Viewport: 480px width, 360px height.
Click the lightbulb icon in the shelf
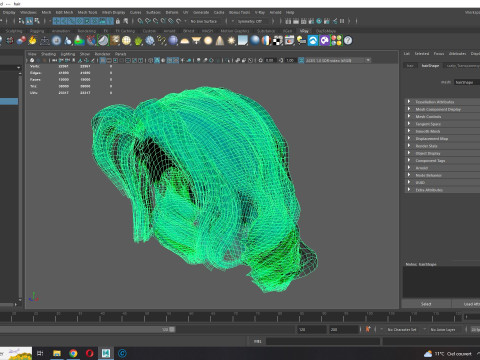pyautogui.click(x=301, y=41)
